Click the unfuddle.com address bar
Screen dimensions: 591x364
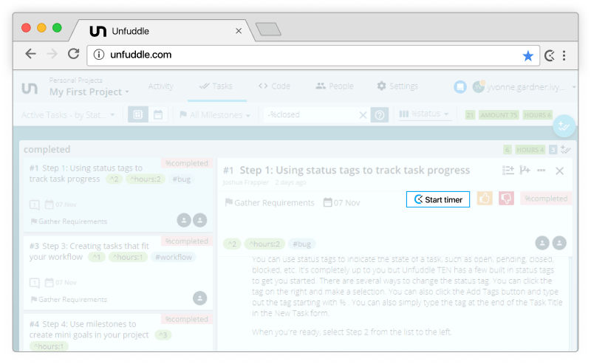312,55
